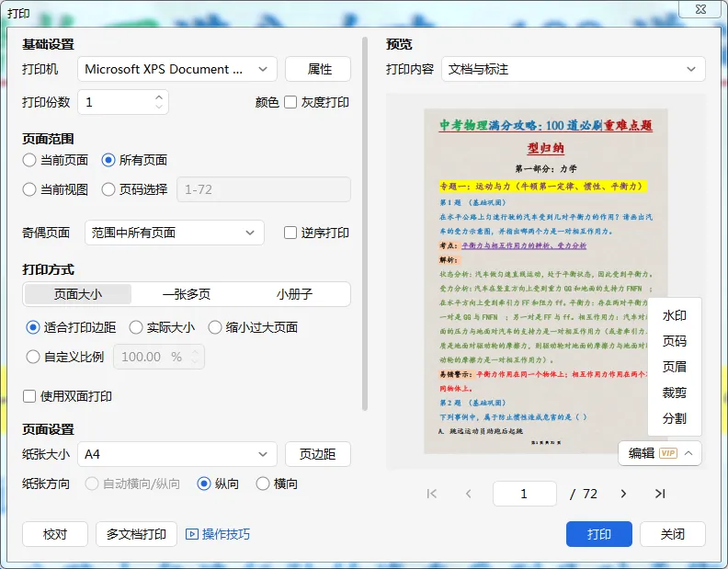Select 所有页面 radio button
Image resolution: width=728 pixels, height=569 pixels.
(x=108, y=160)
